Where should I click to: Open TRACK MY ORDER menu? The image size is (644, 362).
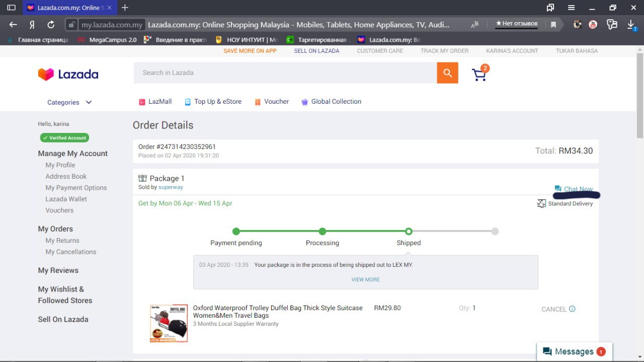coord(444,51)
